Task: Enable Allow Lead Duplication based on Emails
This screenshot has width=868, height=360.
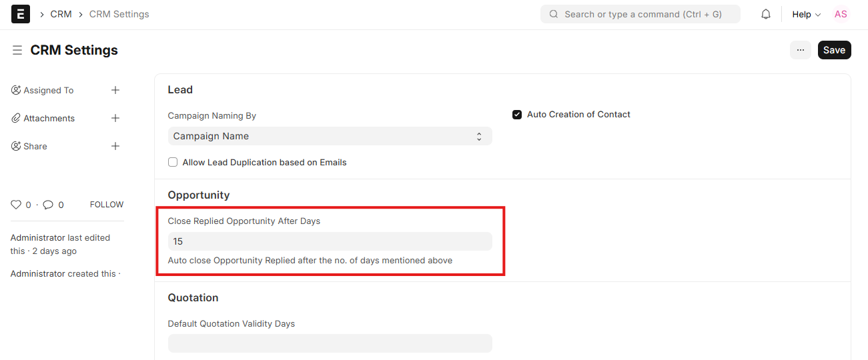Action: pos(173,162)
